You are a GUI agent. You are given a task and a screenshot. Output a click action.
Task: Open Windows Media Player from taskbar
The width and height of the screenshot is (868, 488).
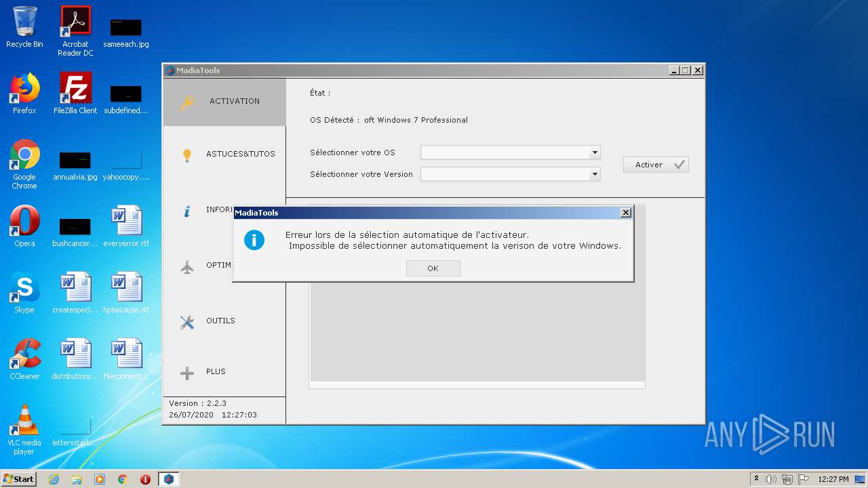[100, 479]
